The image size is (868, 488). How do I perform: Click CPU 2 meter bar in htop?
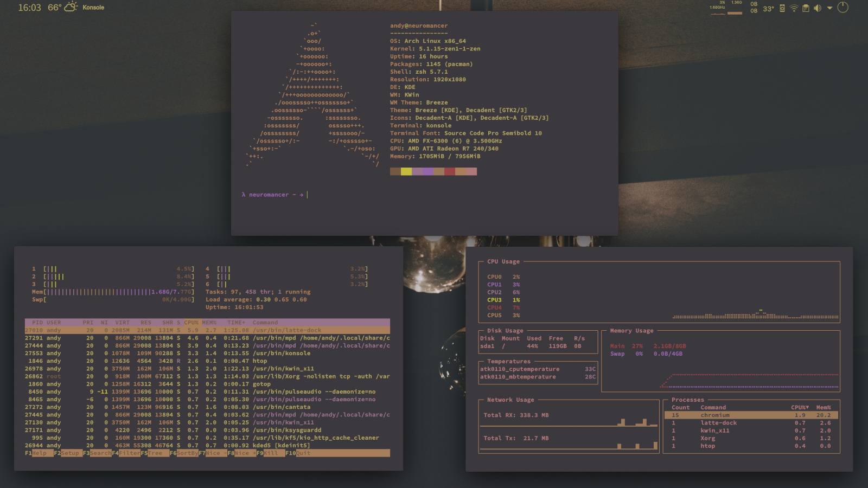pos(113,277)
